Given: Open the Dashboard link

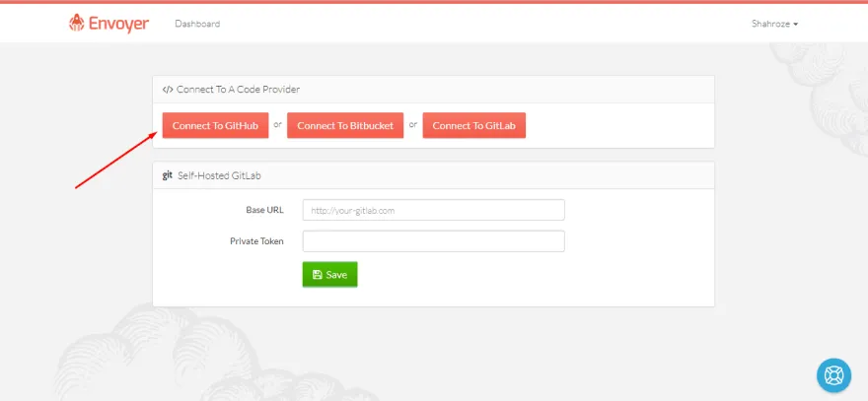Looking at the screenshot, I should pyautogui.click(x=197, y=24).
